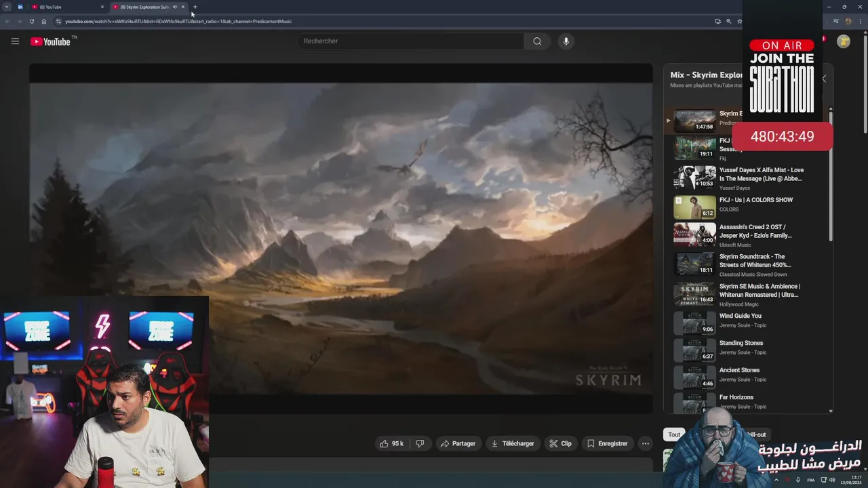868x488 pixels.
Task: Click the playlist panel scrollbar
Action: (831, 178)
